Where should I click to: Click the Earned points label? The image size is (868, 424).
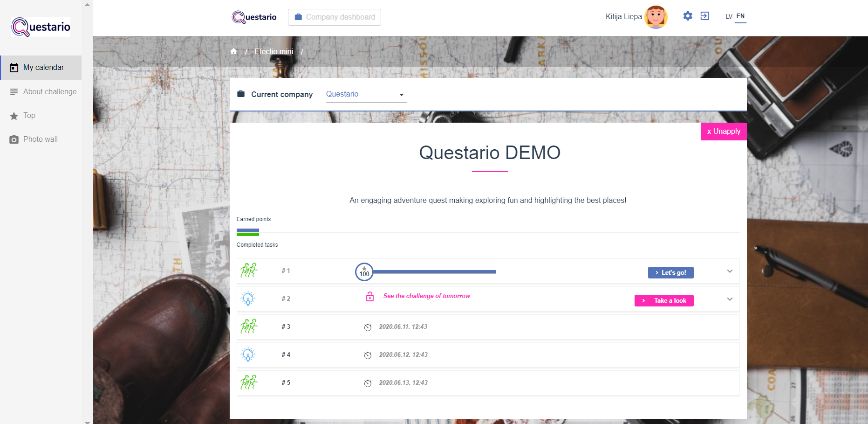253,219
